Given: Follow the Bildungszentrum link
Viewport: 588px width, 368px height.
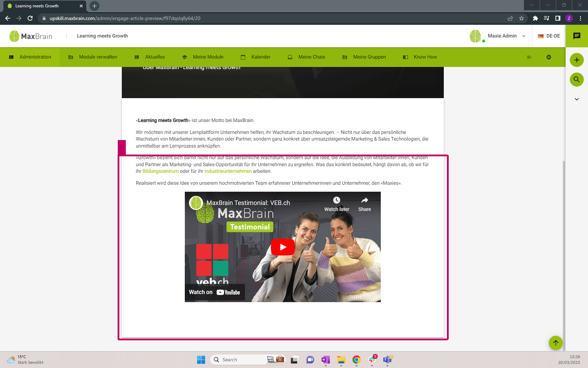Looking at the screenshot, I should (x=160, y=171).
